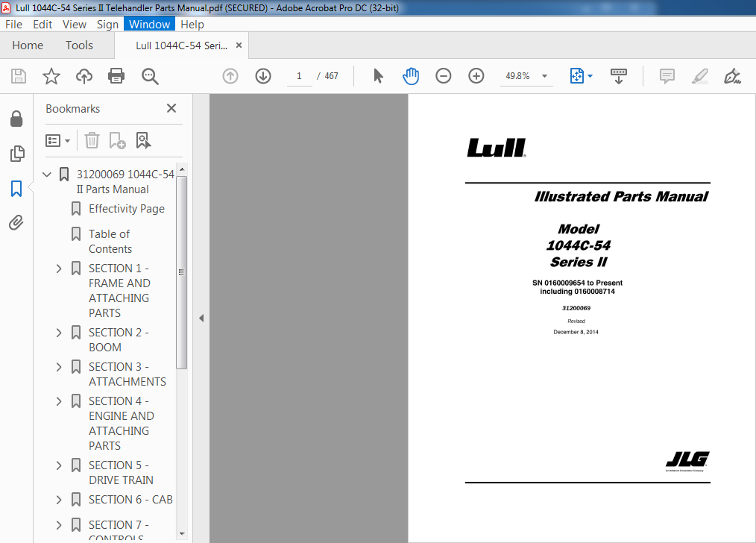Zoom in with plus icon
This screenshot has width=756, height=543.
(476, 76)
